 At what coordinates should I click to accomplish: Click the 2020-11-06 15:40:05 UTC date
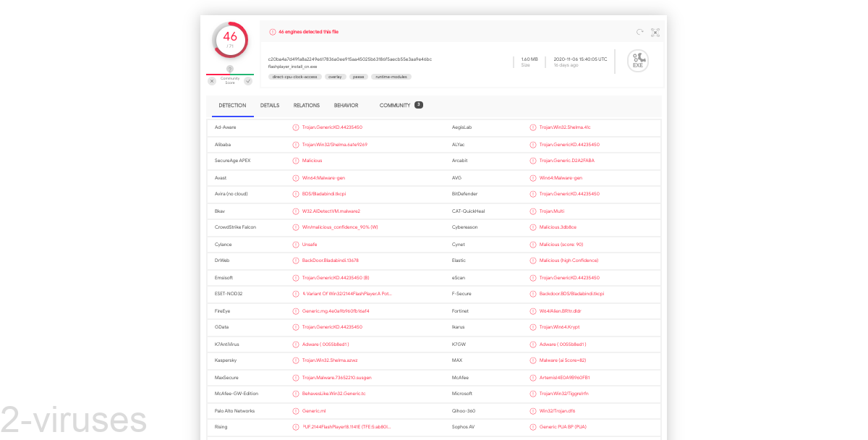(580, 59)
